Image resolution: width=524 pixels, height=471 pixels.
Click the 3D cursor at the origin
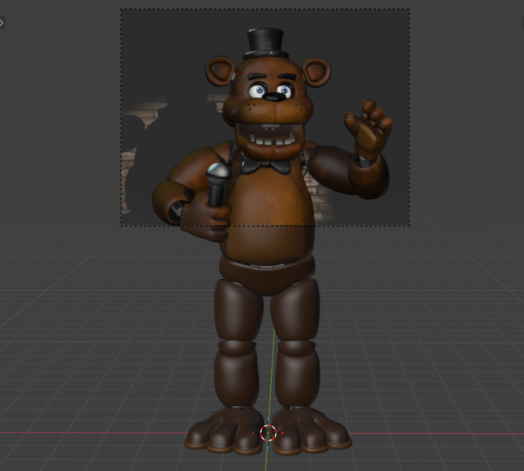[268, 433]
